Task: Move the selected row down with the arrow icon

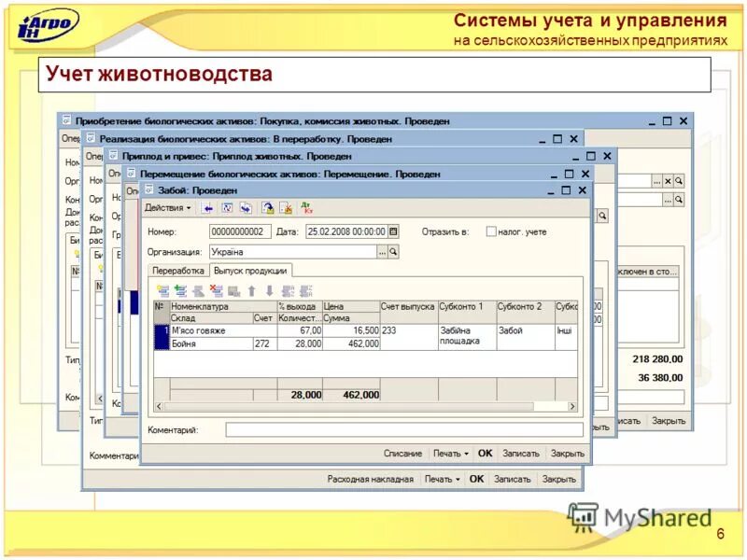Action: click(x=269, y=290)
